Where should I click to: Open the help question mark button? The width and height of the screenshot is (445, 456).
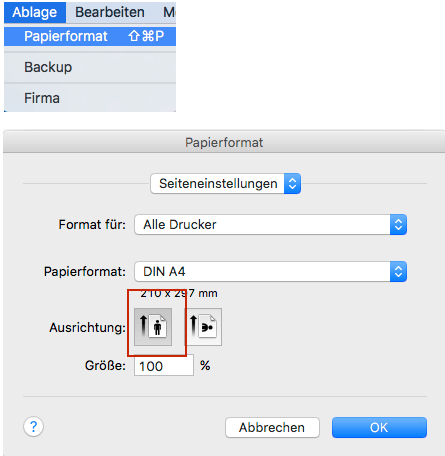tap(33, 427)
